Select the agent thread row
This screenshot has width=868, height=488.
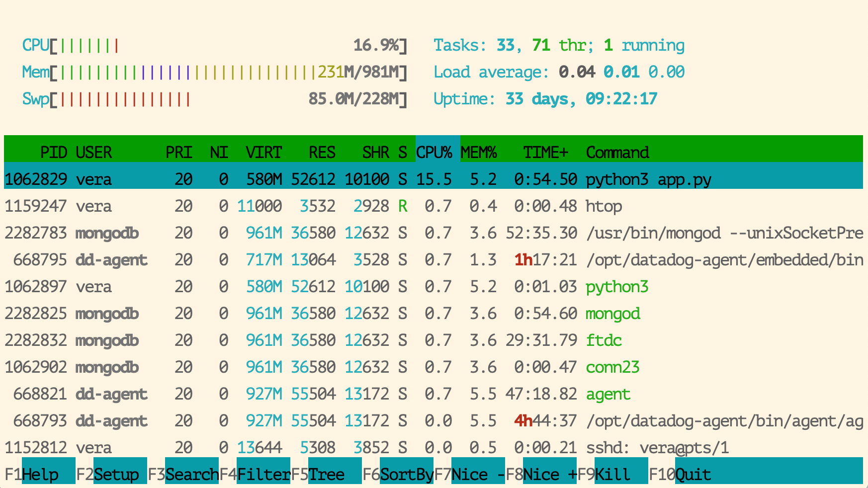(x=434, y=394)
